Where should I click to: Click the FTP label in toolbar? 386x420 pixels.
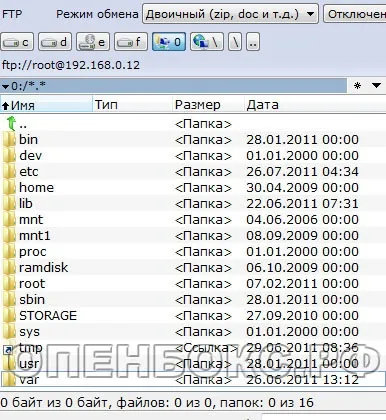(x=12, y=14)
